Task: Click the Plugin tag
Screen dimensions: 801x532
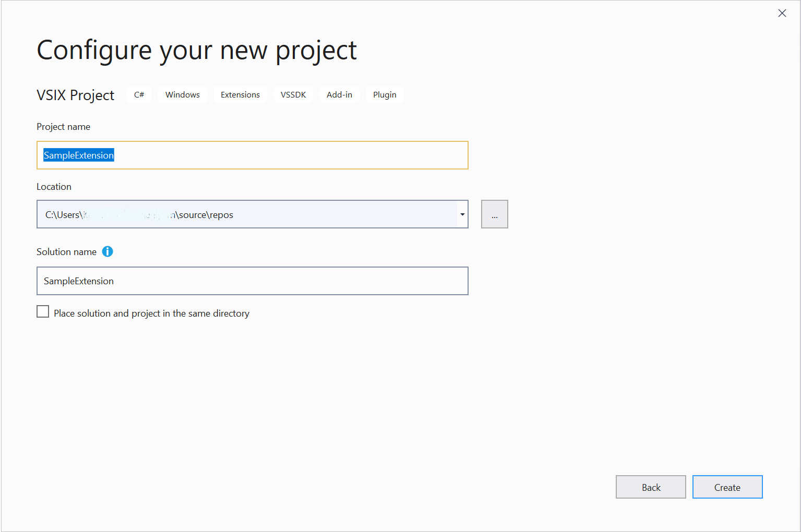Action: click(385, 95)
